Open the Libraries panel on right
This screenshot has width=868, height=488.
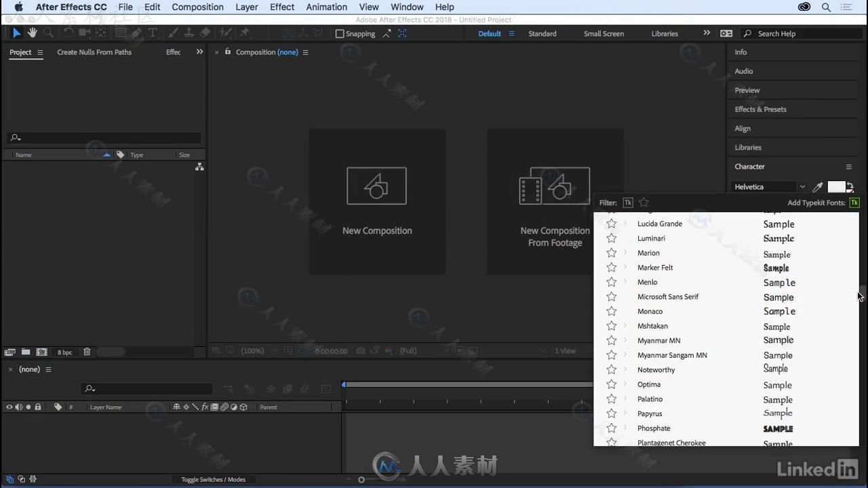[x=748, y=147]
